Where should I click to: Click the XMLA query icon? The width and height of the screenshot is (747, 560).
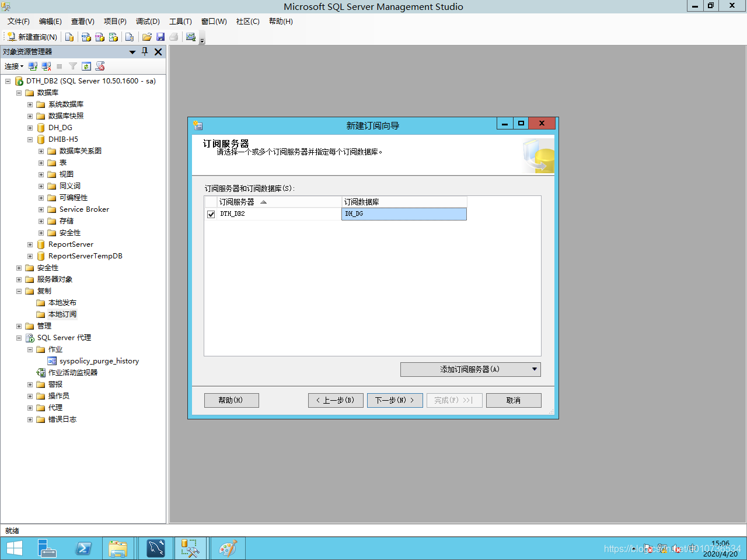(x=113, y=37)
